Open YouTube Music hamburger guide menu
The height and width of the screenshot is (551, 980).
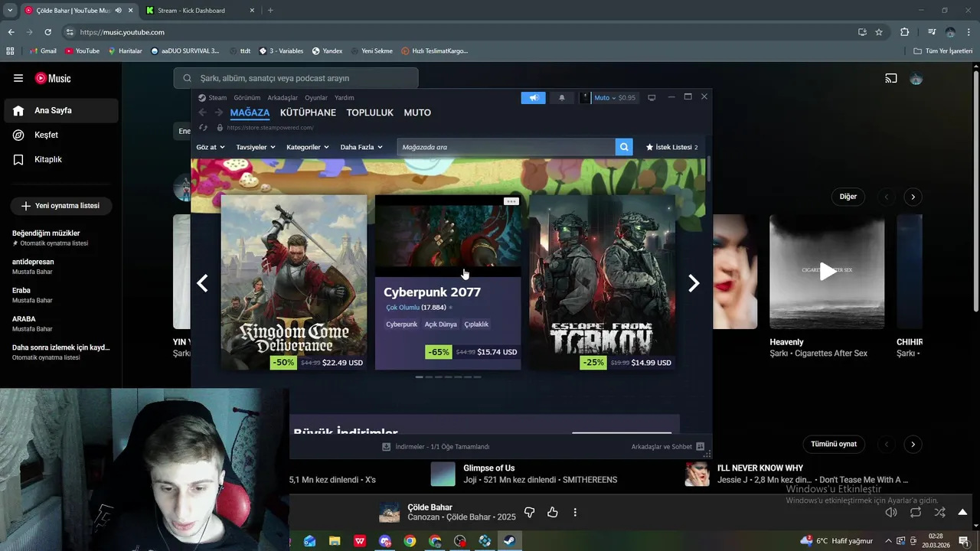click(x=18, y=78)
